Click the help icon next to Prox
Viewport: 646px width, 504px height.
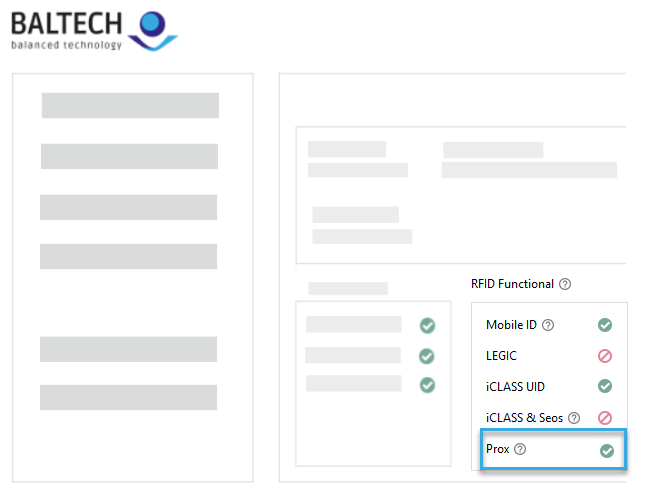tap(520, 450)
